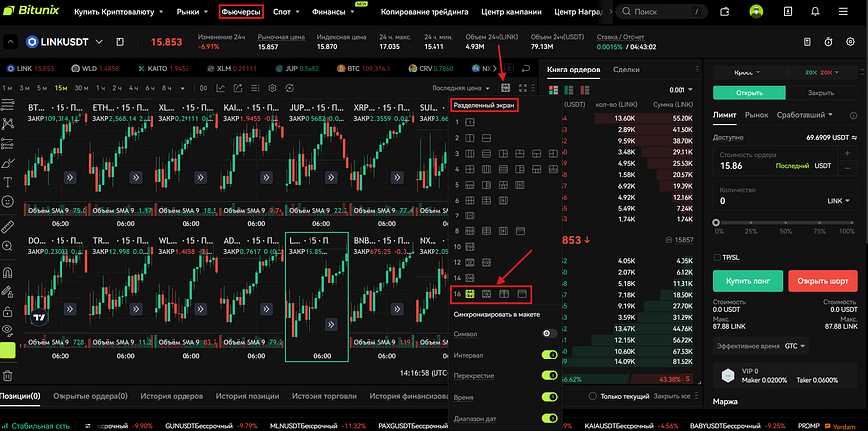Open the notifications bell icon
The width and height of the screenshot is (868, 431).
(815, 13)
